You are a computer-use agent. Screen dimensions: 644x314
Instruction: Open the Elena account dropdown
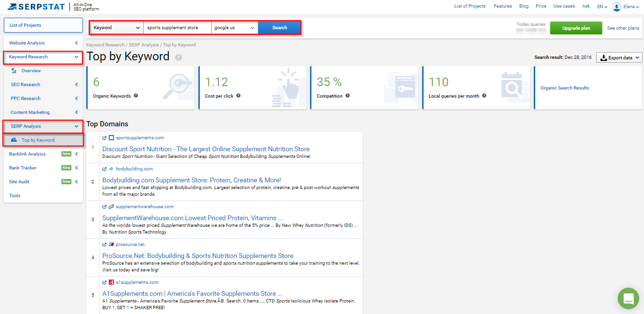pyautogui.click(x=632, y=7)
